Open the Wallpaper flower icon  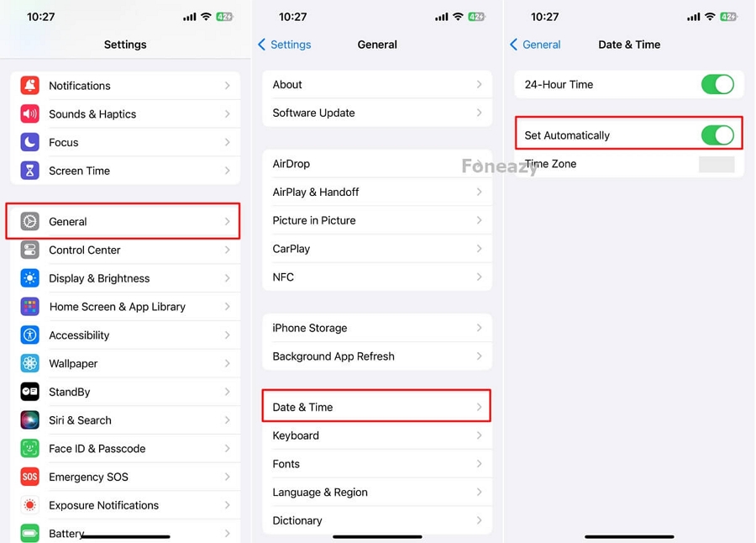(30, 363)
